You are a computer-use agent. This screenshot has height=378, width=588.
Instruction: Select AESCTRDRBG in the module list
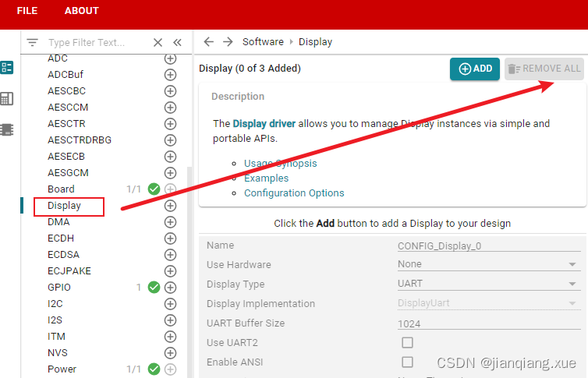[80, 140]
